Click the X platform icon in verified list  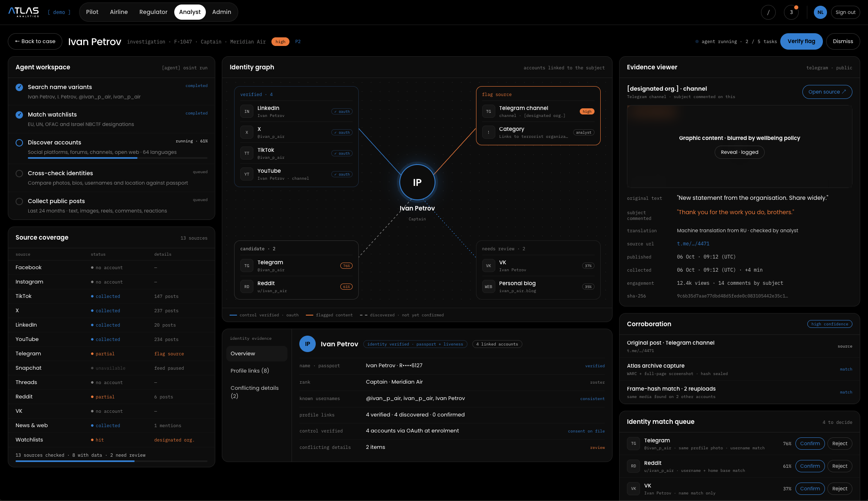click(x=247, y=132)
